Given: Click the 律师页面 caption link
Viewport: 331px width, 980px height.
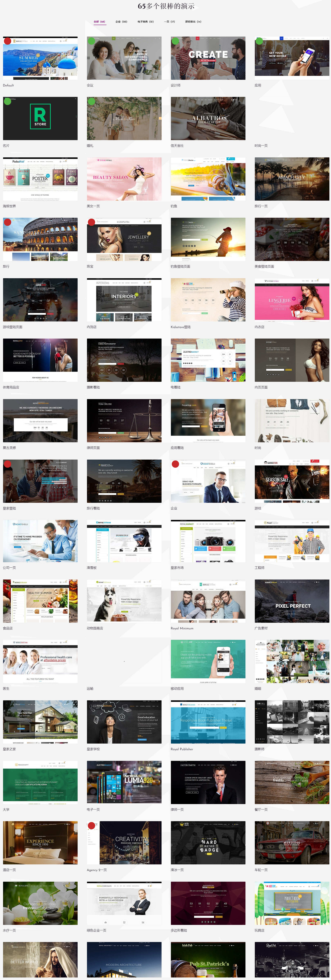Looking at the screenshot, I should 93,448.
